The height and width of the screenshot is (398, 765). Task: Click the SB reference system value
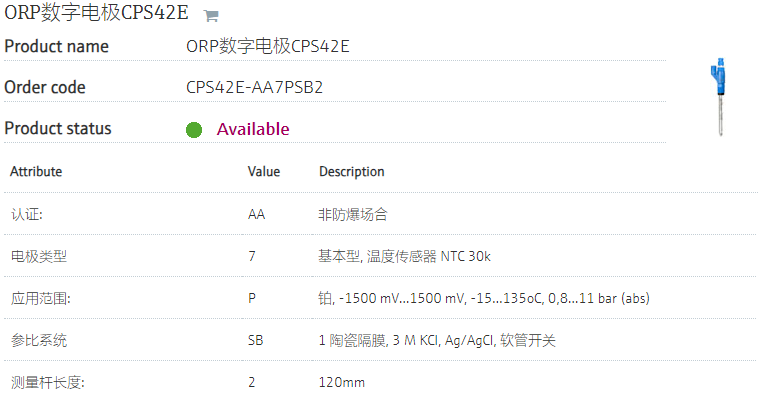(256, 340)
